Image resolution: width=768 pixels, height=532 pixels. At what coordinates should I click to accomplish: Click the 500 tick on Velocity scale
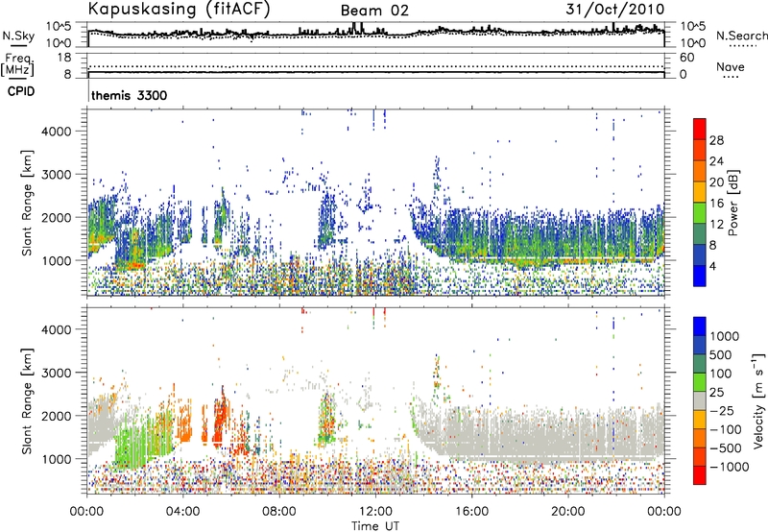721,355
